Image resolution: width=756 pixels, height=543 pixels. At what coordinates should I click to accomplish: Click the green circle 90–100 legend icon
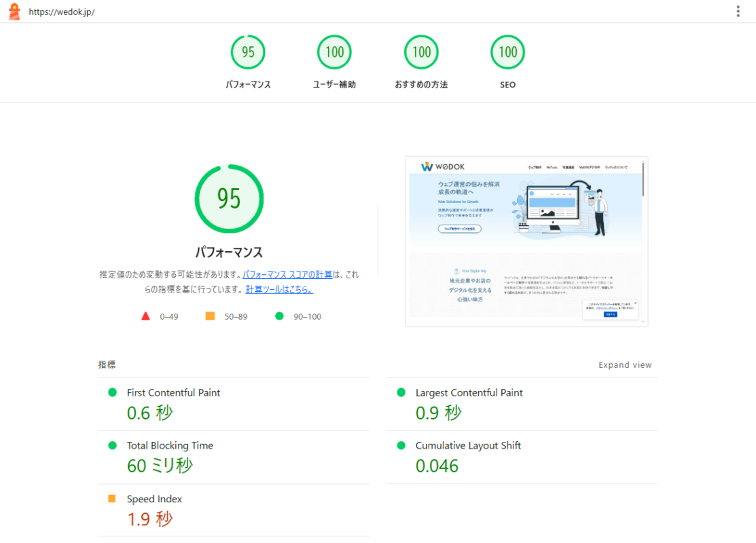click(279, 316)
